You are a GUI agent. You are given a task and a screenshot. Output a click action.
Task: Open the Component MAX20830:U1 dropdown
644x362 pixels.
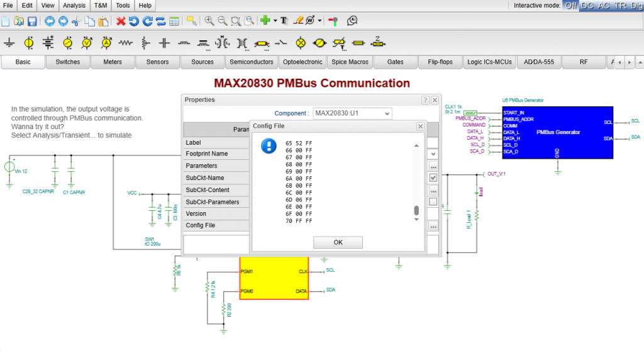point(386,113)
